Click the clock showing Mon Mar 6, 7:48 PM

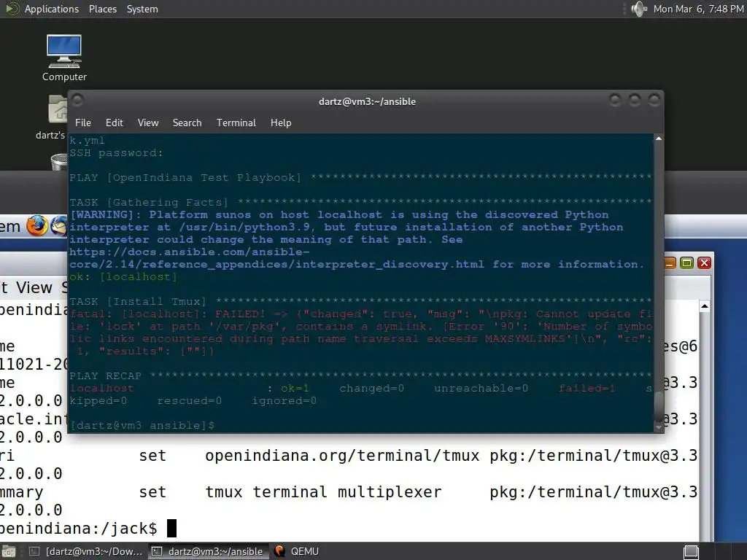click(x=698, y=9)
